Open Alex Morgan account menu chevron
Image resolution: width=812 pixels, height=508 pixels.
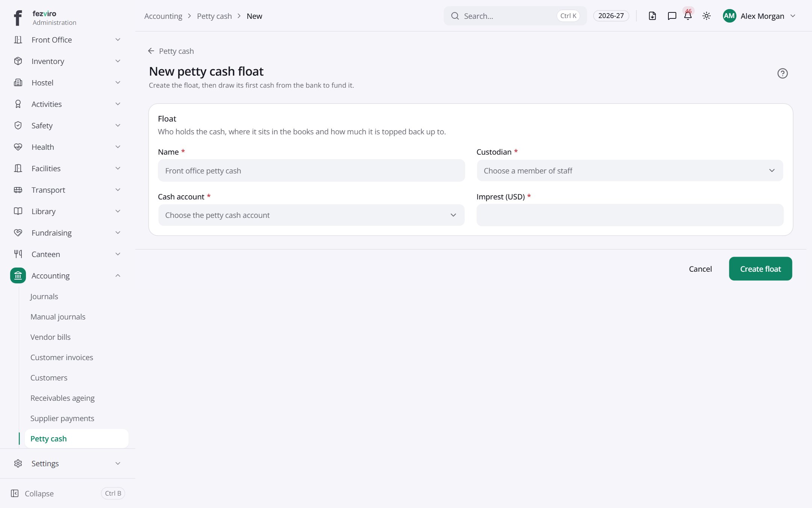pos(793,16)
